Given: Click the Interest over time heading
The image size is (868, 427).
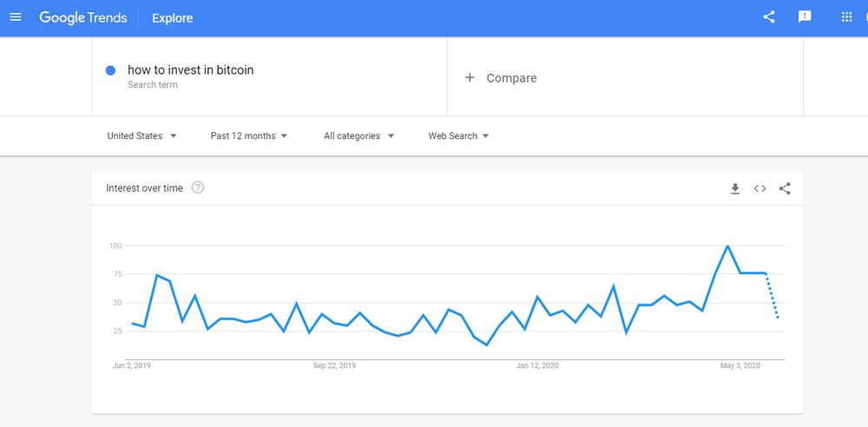Looking at the screenshot, I should (144, 188).
